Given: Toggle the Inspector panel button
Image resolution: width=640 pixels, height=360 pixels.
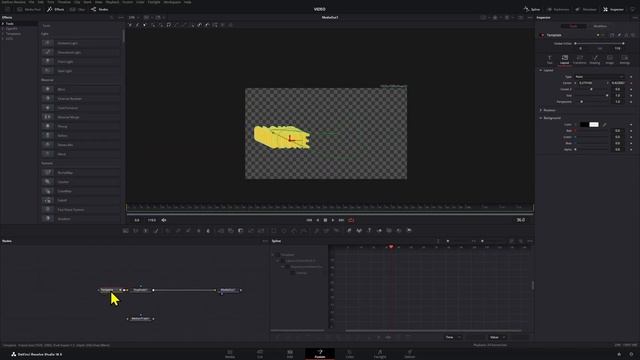Looking at the screenshot, I should click(x=613, y=9).
